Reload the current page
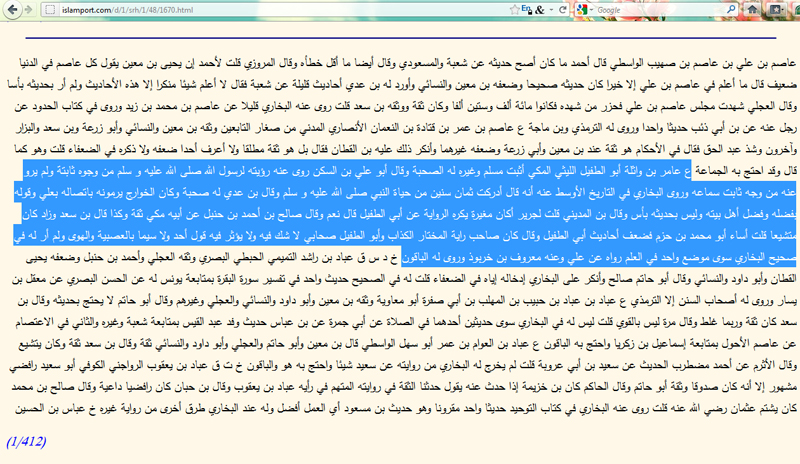 (563, 10)
